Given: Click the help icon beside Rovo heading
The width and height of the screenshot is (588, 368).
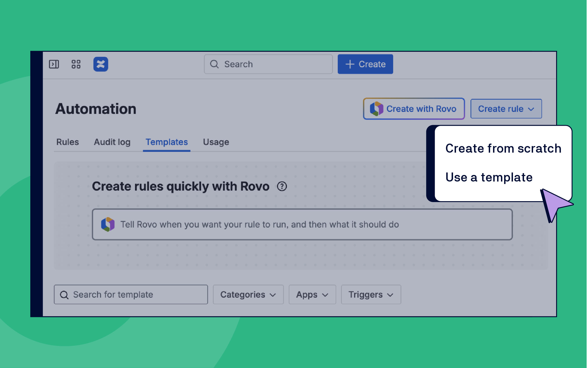Looking at the screenshot, I should (282, 186).
